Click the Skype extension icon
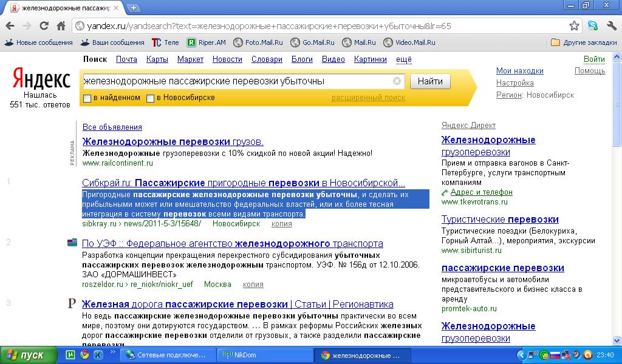This screenshot has height=364, width=622. (593, 26)
